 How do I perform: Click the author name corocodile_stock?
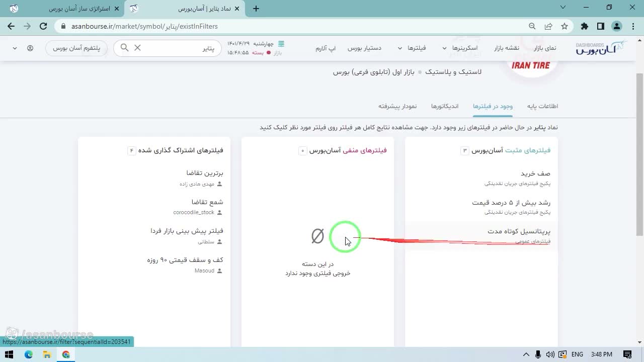pos(194,213)
